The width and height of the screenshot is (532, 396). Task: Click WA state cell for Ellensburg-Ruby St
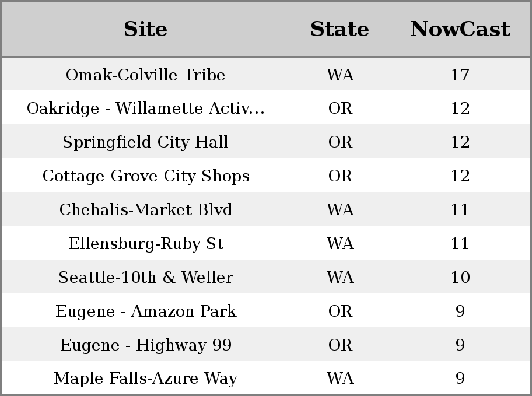339,244
